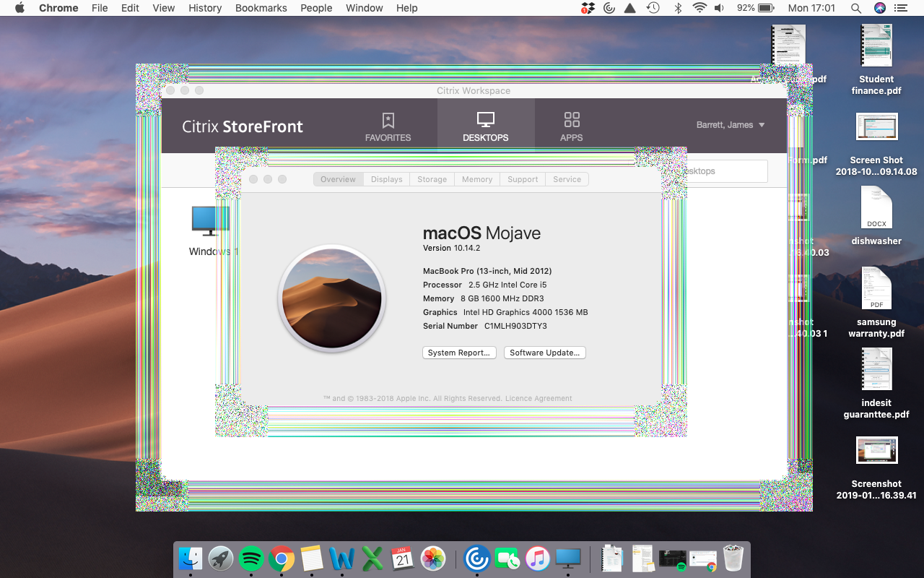Viewport: 924px width, 578px height.
Task: Switch to the Support tab
Action: (x=523, y=179)
